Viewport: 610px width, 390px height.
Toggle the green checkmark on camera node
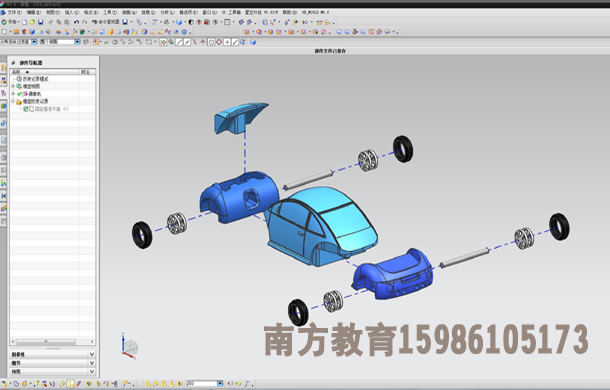19,94
